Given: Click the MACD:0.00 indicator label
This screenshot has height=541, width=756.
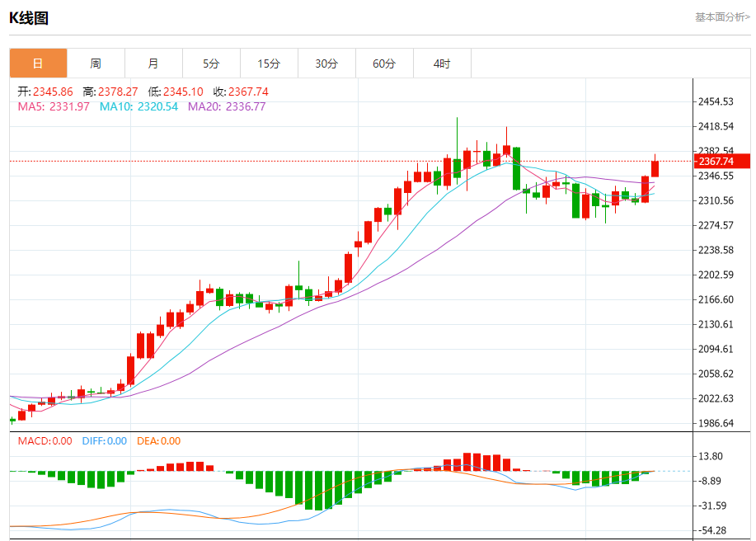Looking at the screenshot, I should tap(45, 440).
